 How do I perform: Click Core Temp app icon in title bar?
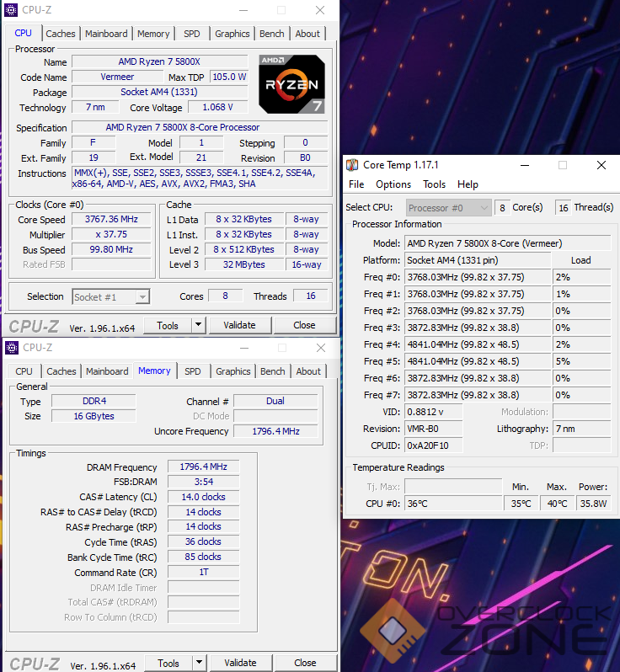[x=352, y=165]
